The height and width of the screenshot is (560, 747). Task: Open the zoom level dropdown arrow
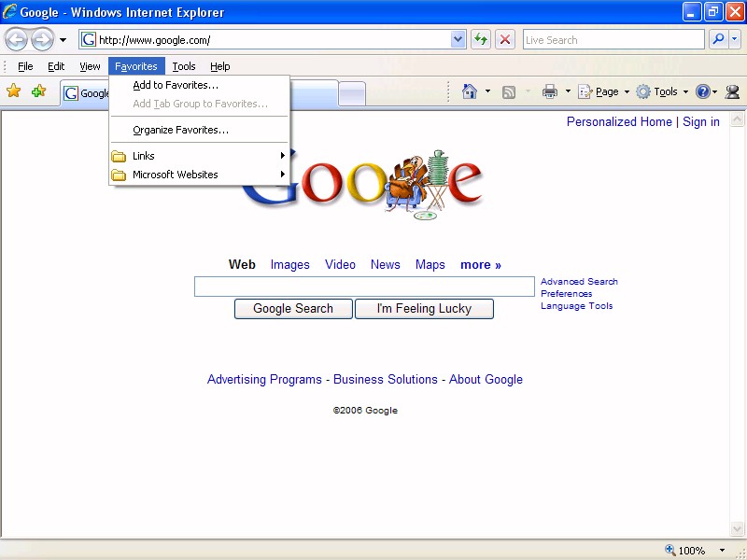722,551
